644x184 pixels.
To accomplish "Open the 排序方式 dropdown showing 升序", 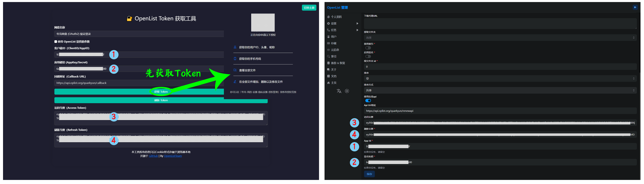I will [x=500, y=90].
